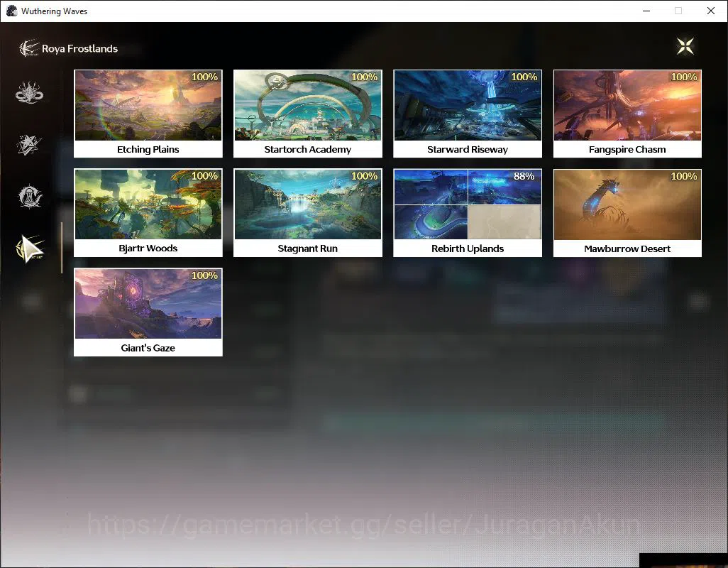Click the Fangspire Chasm label
The image size is (728, 568).
point(627,149)
